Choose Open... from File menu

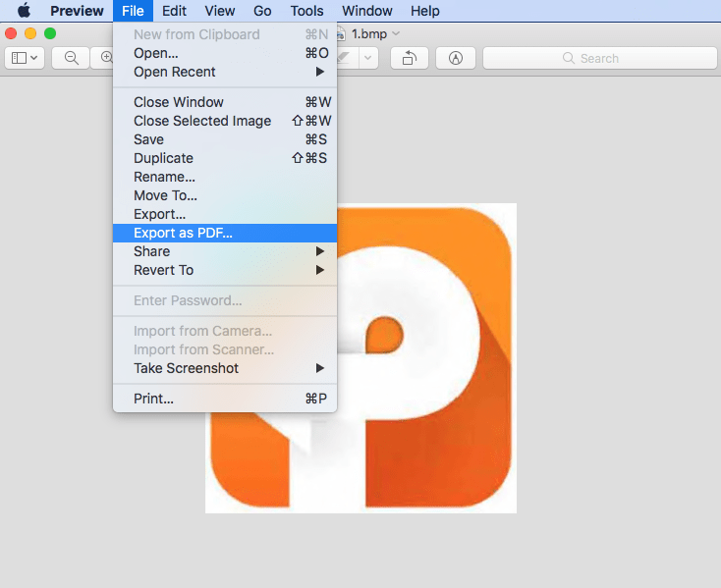tap(225, 53)
